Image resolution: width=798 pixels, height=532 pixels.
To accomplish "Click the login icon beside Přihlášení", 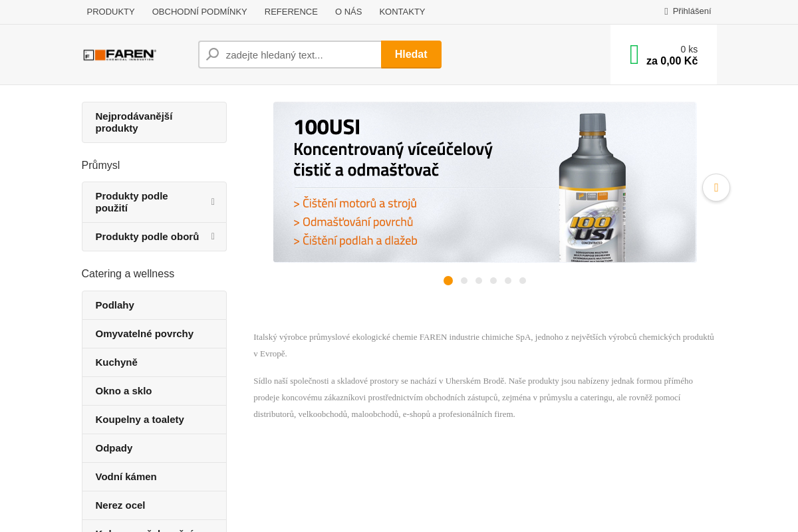I will tap(665, 11).
